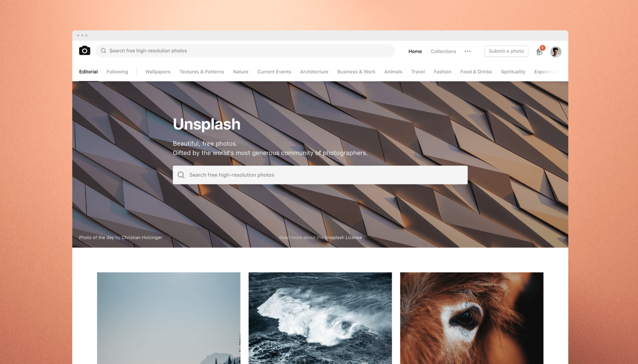Open Textures & Patterns category
The image size is (638, 364).
coord(201,72)
